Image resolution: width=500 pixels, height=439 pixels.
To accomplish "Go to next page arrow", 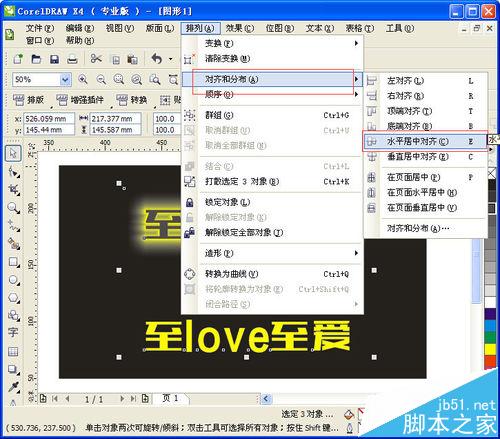I will pos(122,398).
